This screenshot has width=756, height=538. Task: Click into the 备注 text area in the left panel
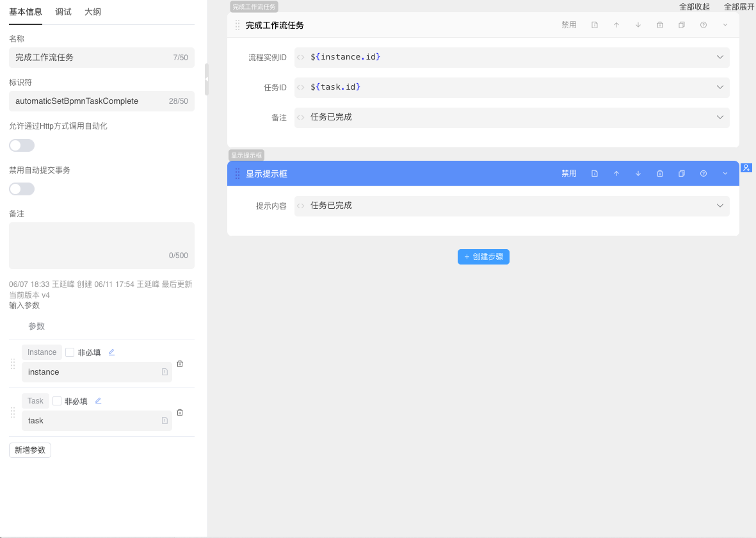(101, 240)
